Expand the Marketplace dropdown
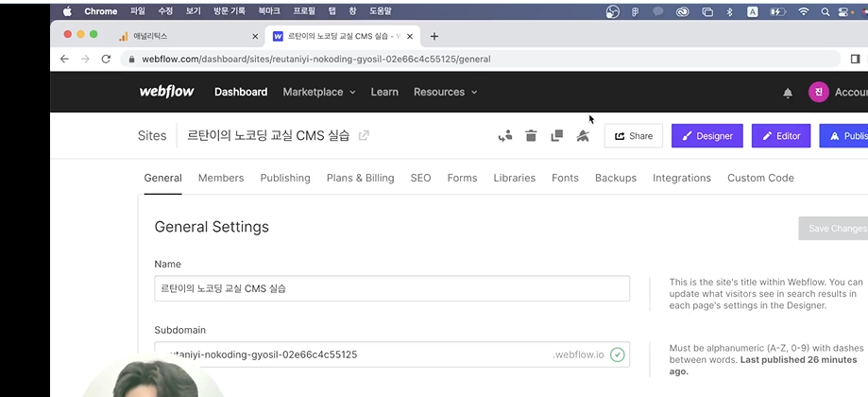This screenshot has height=397, width=868. pos(319,92)
